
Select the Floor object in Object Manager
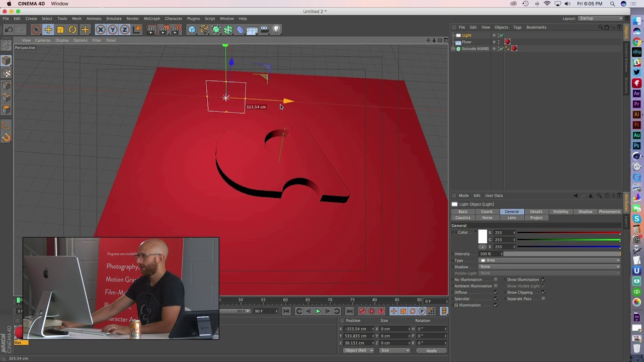click(x=466, y=42)
